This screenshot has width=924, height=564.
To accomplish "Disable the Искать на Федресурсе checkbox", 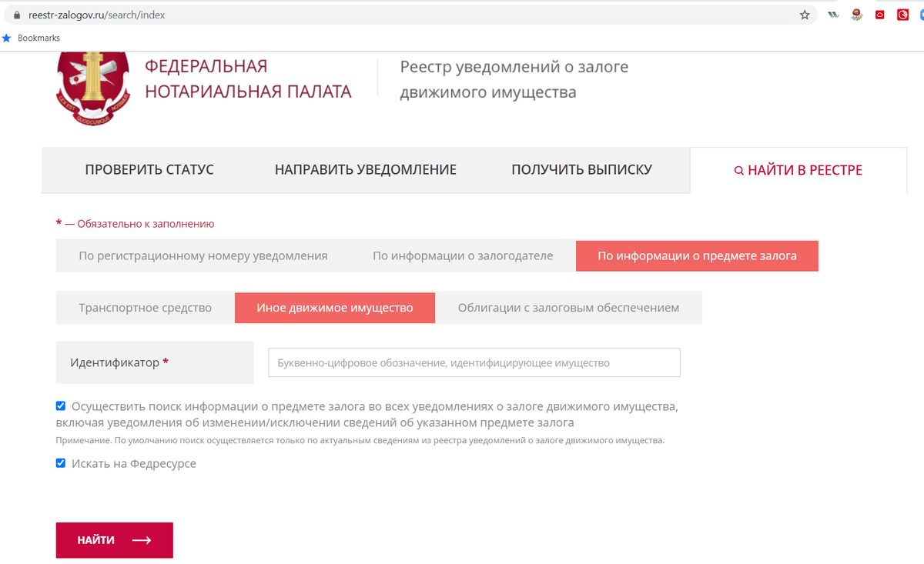I will click(60, 462).
